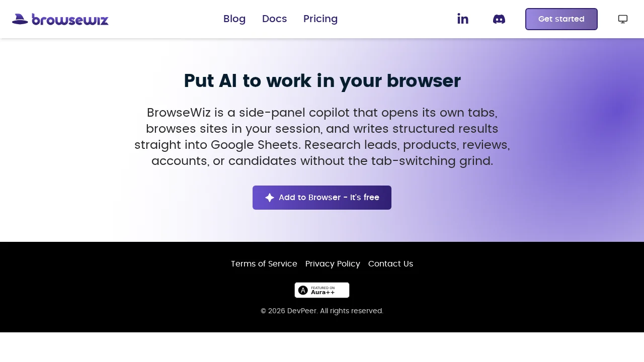Open the Contact Us link
Image resolution: width=644 pixels, height=362 pixels.
click(390, 264)
